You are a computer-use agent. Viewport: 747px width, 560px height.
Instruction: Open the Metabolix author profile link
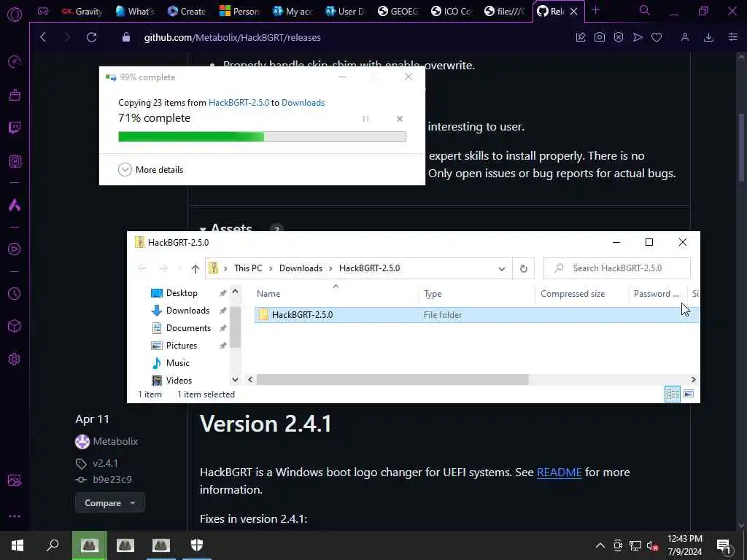point(115,441)
